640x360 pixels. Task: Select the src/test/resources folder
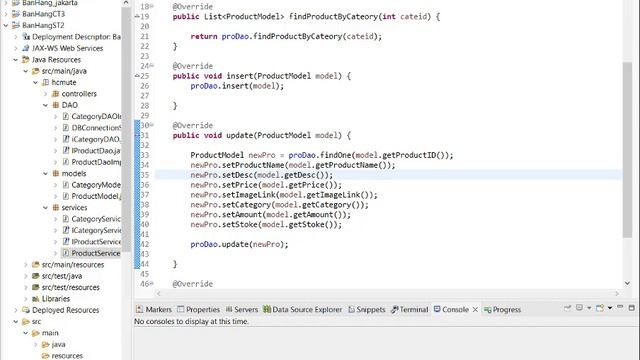pos(66,287)
